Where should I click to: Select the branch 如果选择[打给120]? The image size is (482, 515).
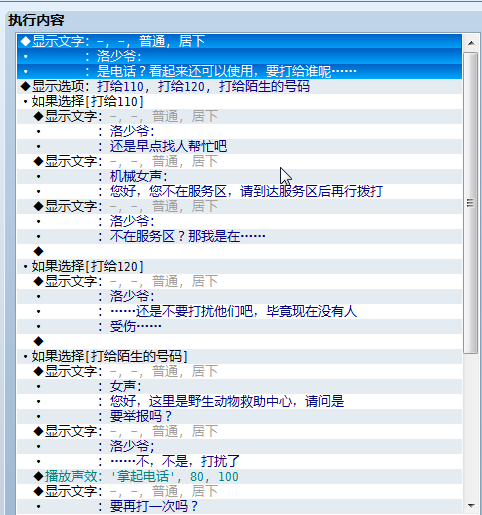239,266
